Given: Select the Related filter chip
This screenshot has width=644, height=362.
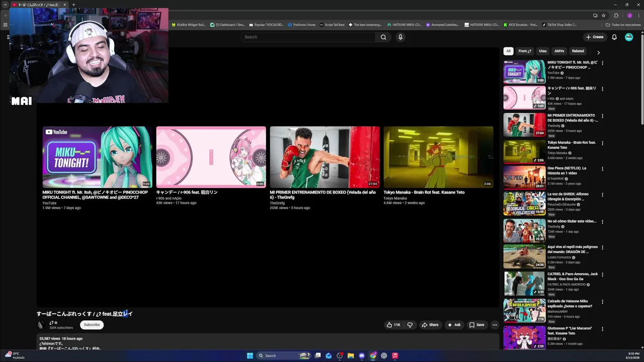Looking at the screenshot, I should (578, 51).
